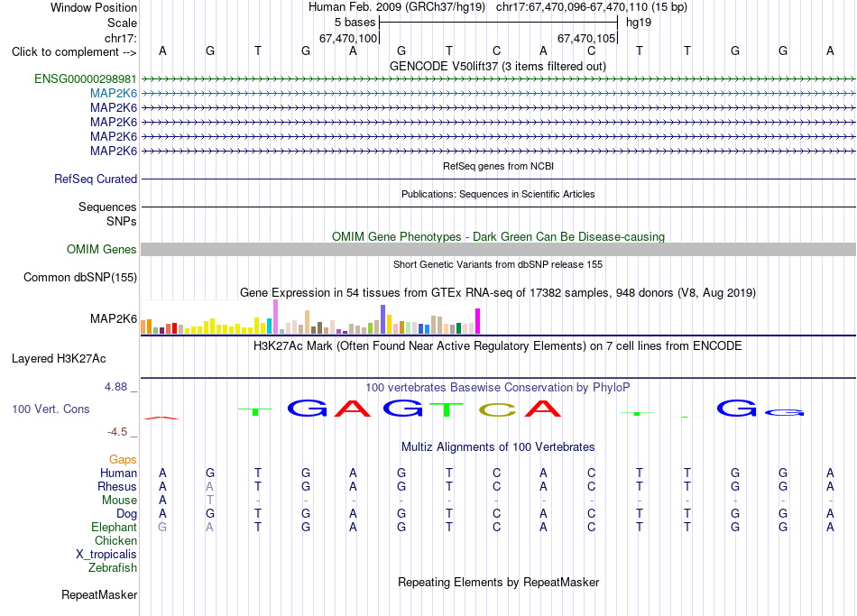
Task: Click the GTEx Gene Expression track title
Action: [498, 292]
